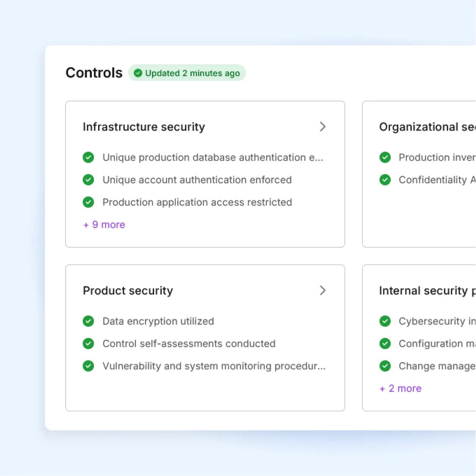
Task: Select the Change management row text
Action: [x=437, y=366]
